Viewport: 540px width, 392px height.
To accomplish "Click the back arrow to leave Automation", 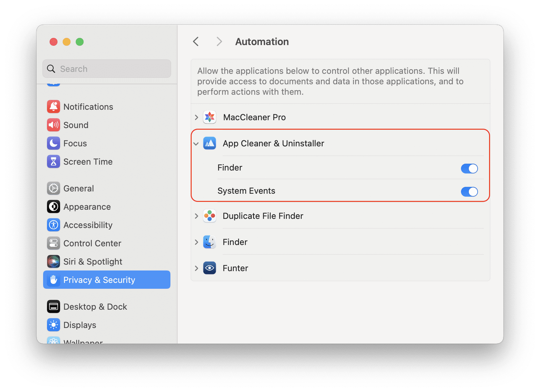I will click(x=196, y=41).
